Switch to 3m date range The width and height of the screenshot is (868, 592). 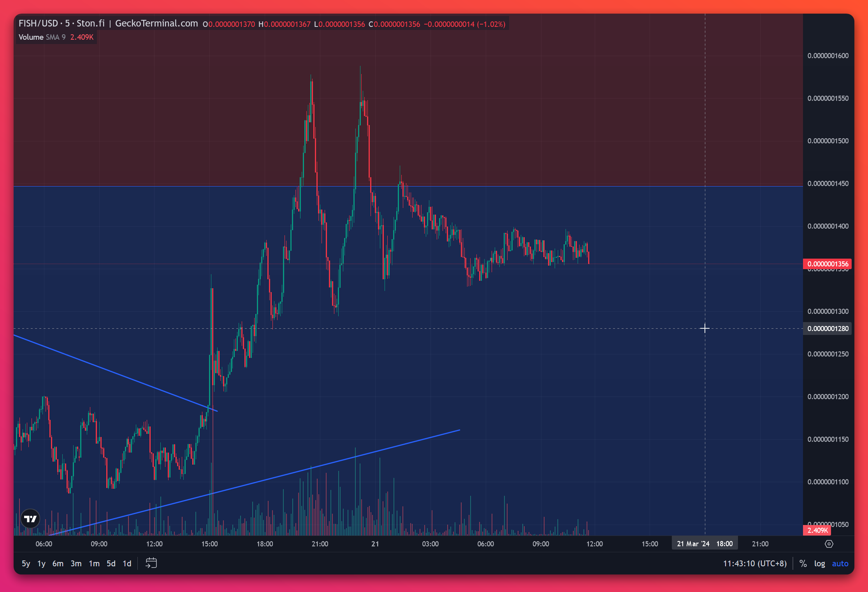point(76,564)
